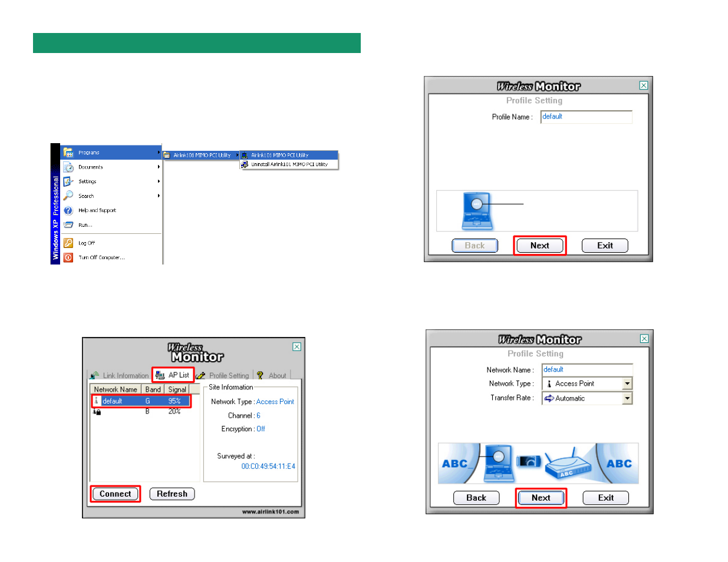Click the Access Point network type value
Screen dimensions: 728x562
(275, 402)
